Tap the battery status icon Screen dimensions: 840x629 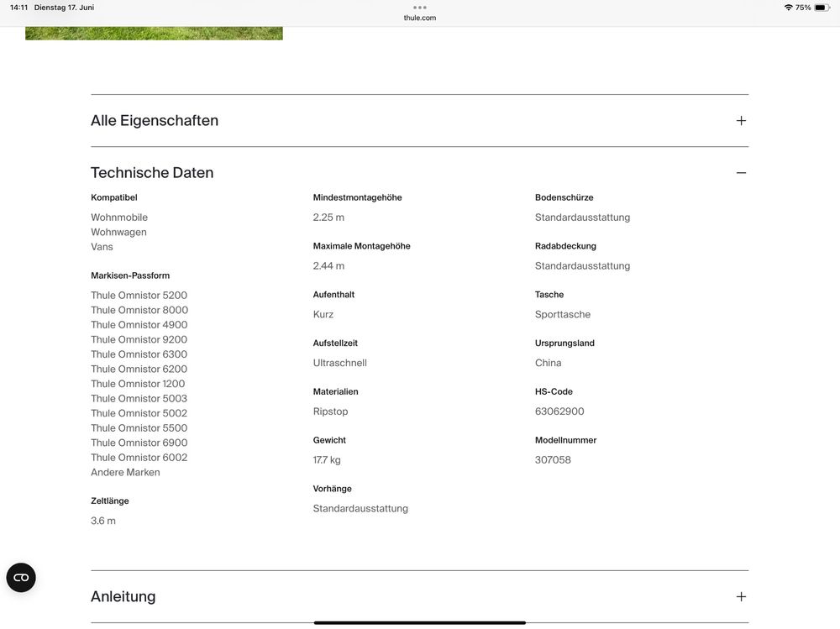(x=822, y=8)
